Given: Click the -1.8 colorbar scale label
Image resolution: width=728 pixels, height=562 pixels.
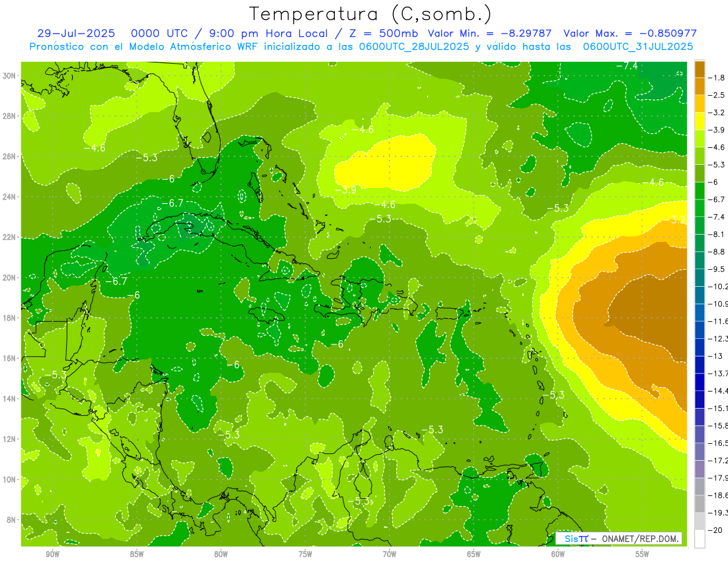Looking at the screenshot, I should pos(716,78).
